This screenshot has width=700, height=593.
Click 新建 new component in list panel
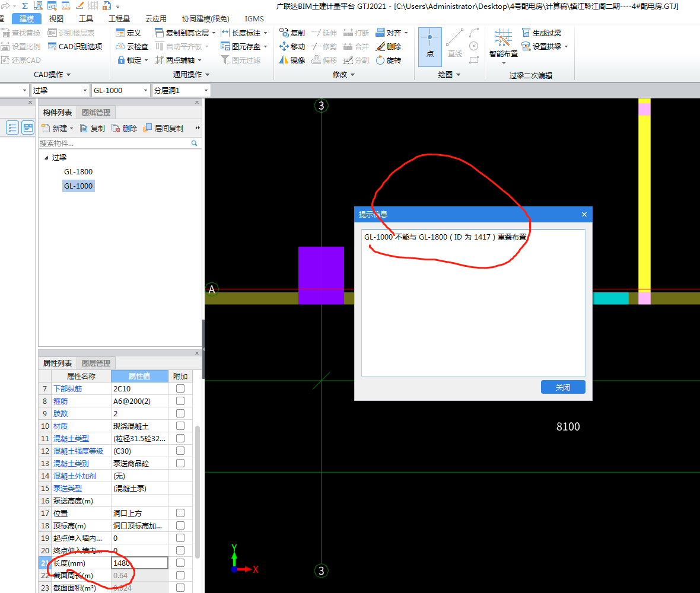[x=56, y=129]
